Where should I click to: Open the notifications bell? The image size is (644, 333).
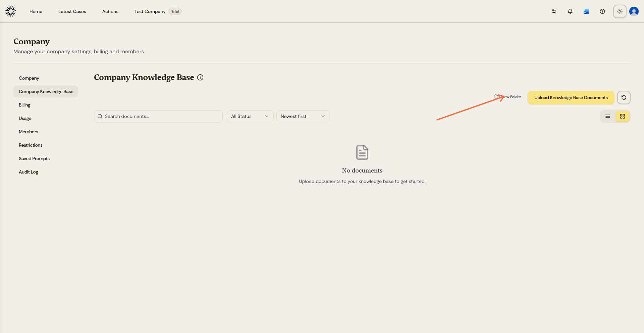[570, 11]
